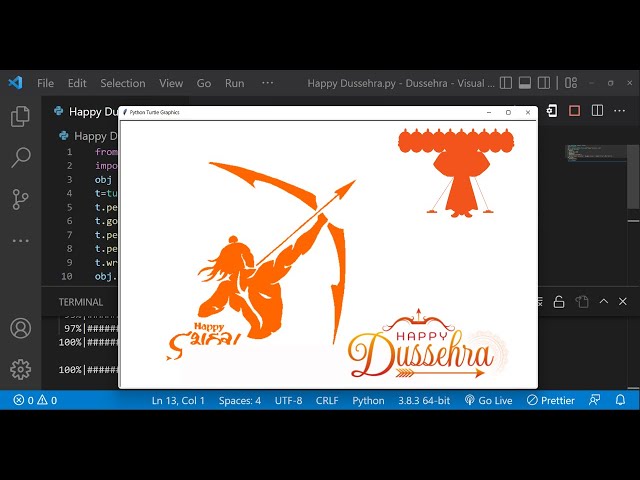Viewport: 640px width, 480px height.
Task: Open the Manage gear menu
Action: pyautogui.click(x=20, y=369)
